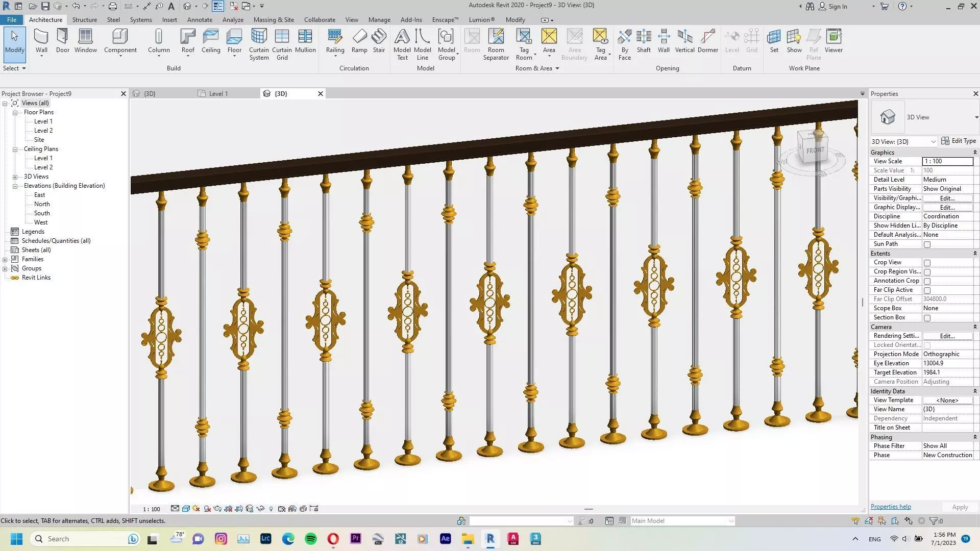Click the Edit Type button

[959, 141]
